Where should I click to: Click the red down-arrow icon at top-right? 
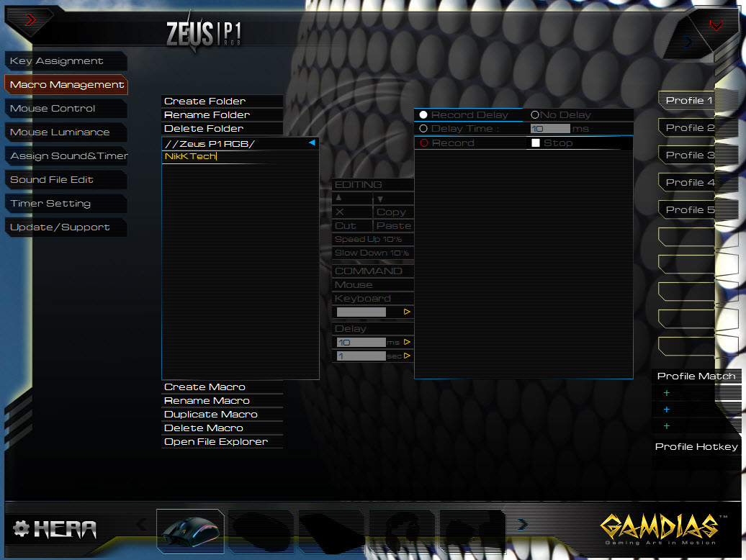tap(716, 25)
